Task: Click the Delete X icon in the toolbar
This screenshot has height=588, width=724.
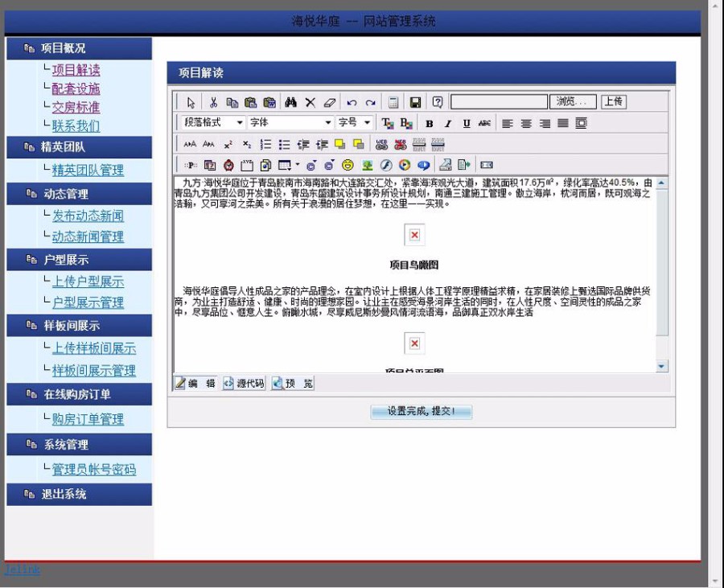Action: [x=311, y=102]
